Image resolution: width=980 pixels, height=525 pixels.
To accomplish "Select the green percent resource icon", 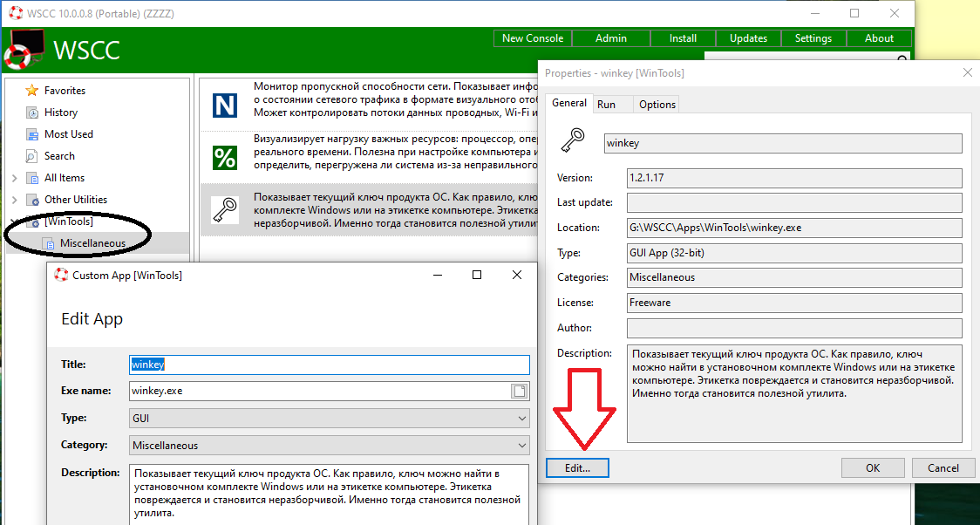I will [225, 158].
